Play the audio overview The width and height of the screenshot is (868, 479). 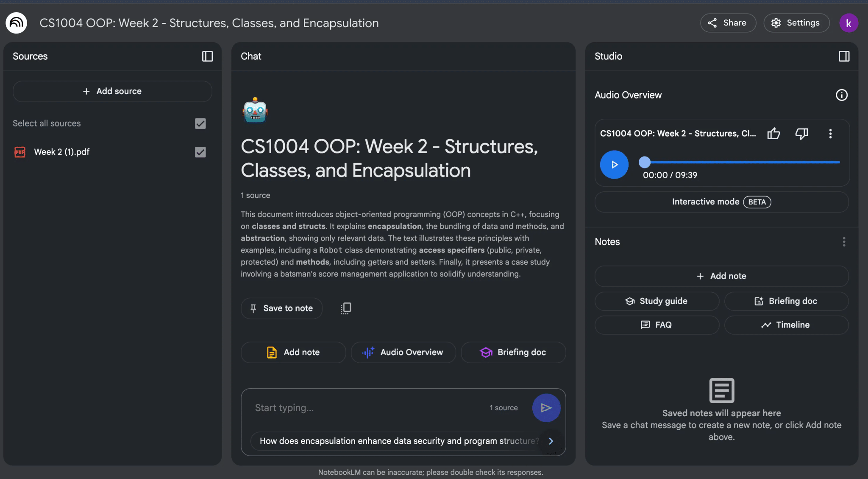click(x=614, y=165)
